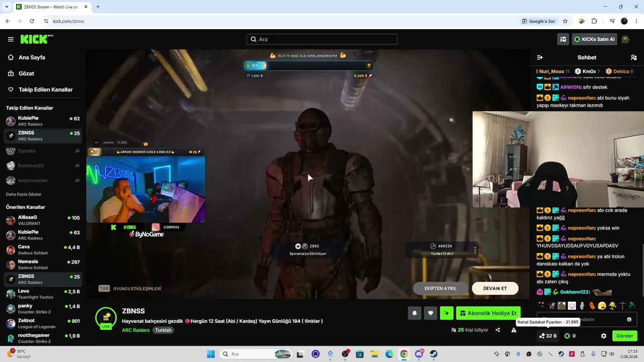This screenshot has height=362, width=644.
Task: Open Chrome media controls icon
Action: point(612,21)
